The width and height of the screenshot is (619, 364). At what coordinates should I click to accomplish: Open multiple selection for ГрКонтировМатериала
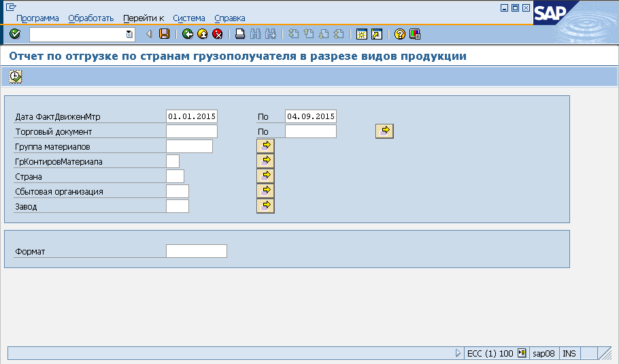pyautogui.click(x=265, y=161)
